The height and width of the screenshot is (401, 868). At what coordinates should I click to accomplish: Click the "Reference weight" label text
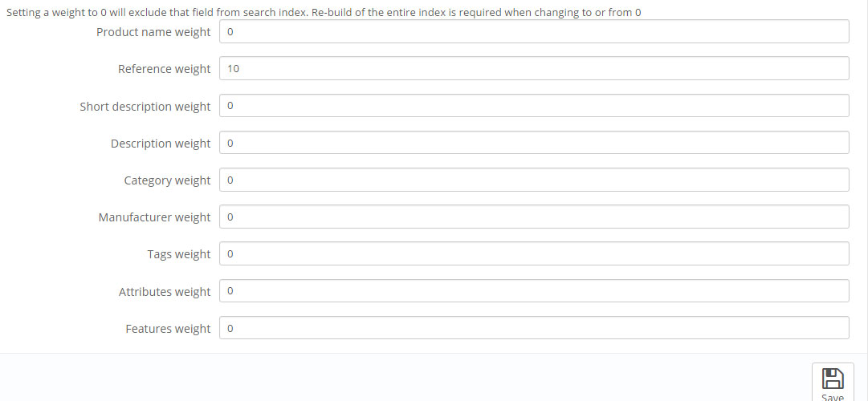click(x=164, y=69)
